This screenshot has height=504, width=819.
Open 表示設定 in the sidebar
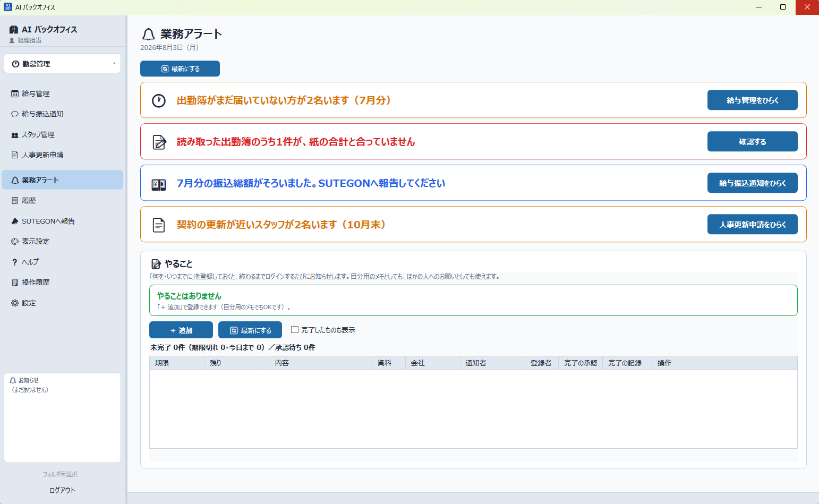click(62, 241)
